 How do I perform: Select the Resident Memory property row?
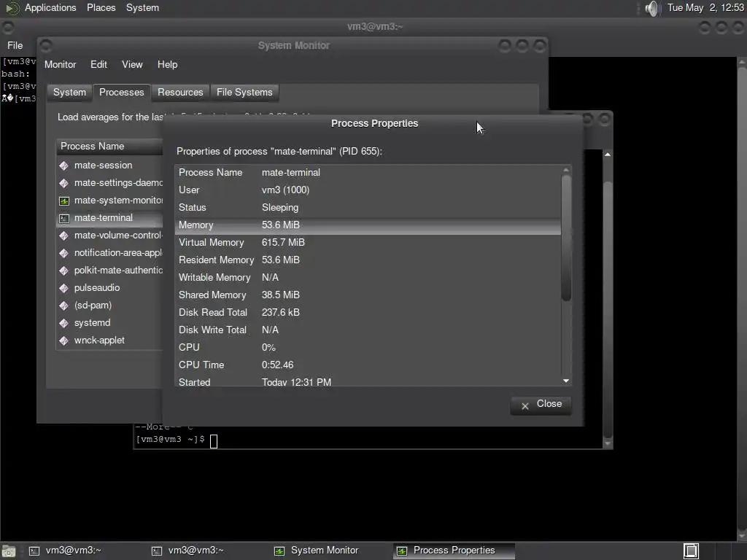click(x=368, y=260)
